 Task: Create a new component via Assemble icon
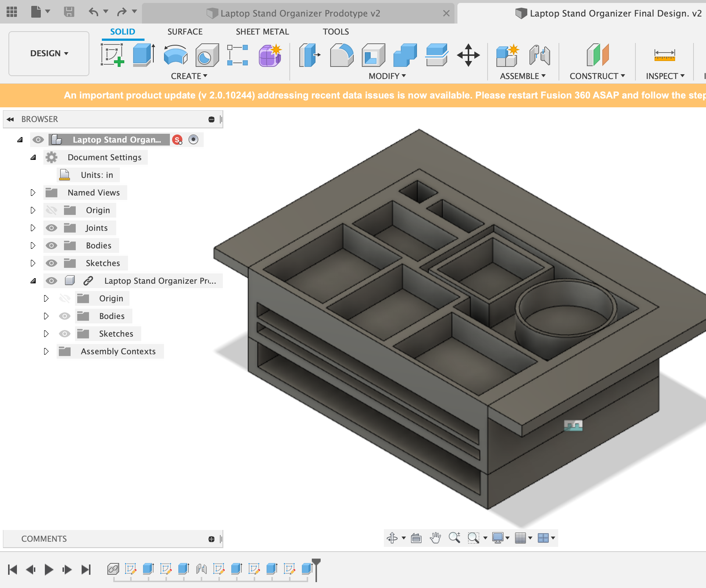pos(507,55)
